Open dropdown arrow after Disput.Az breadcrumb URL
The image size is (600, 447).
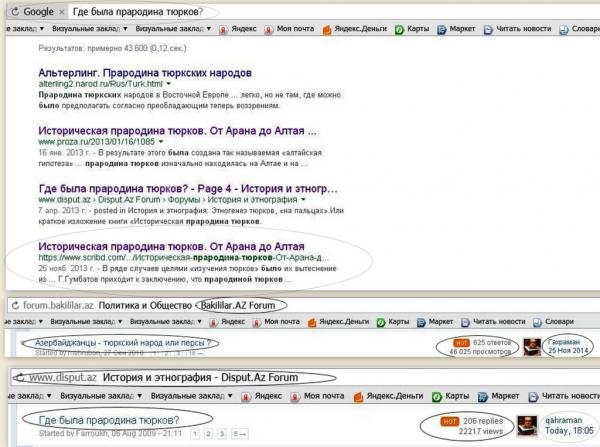[x=303, y=199]
